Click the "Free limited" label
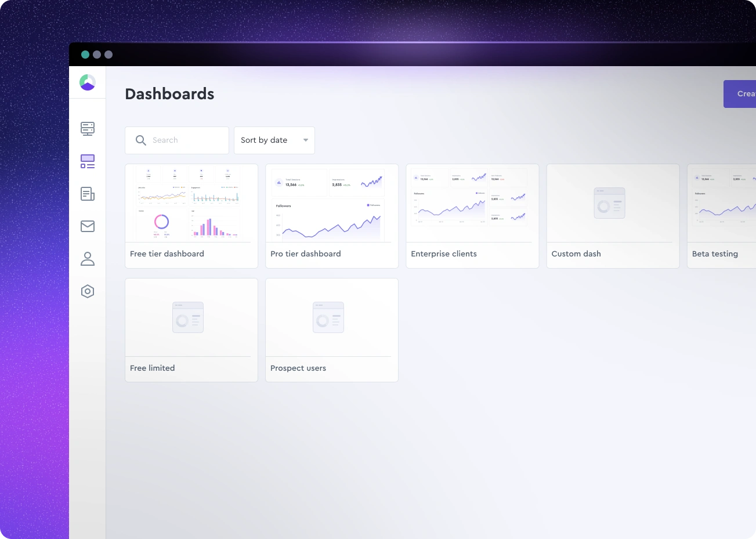This screenshot has height=539, width=756. coord(153,368)
